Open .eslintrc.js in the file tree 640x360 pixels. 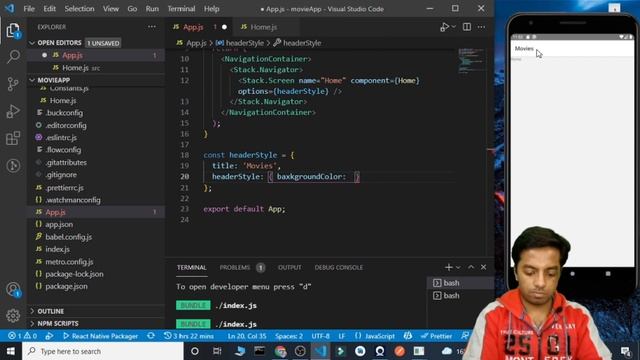[61, 138]
